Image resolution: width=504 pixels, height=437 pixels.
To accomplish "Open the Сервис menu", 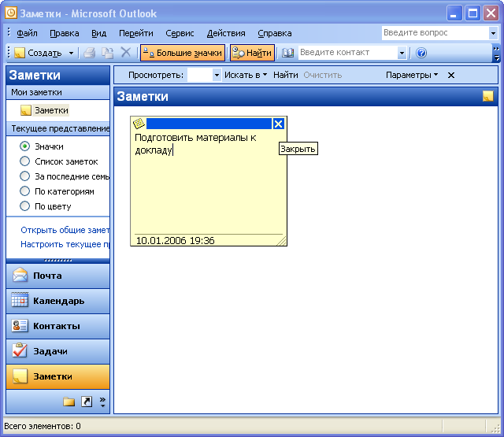I will click(x=180, y=33).
